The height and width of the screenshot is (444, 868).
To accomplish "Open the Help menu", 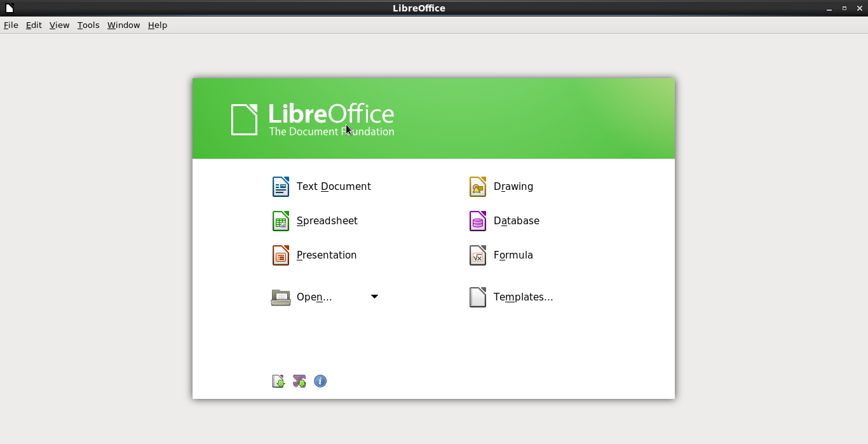I will [x=157, y=25].
